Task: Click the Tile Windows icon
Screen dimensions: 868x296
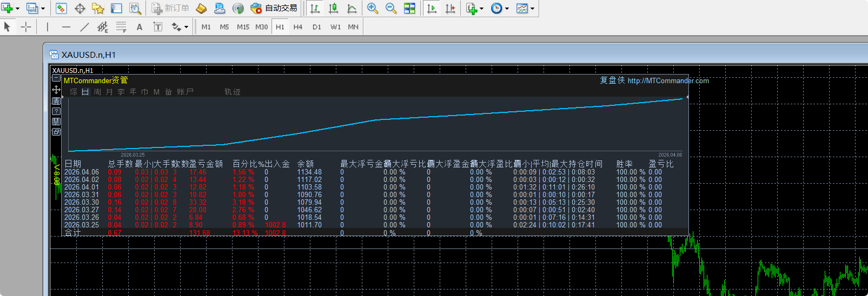Action: click(409, 8)
